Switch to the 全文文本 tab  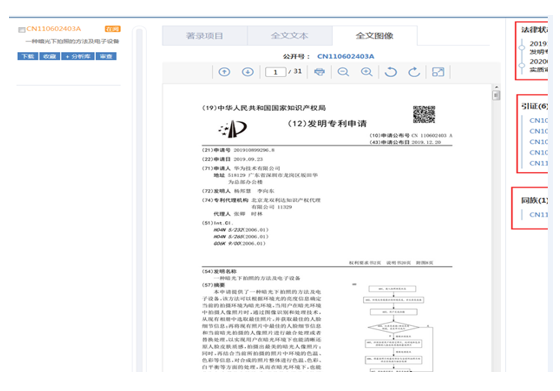[290, 36]
